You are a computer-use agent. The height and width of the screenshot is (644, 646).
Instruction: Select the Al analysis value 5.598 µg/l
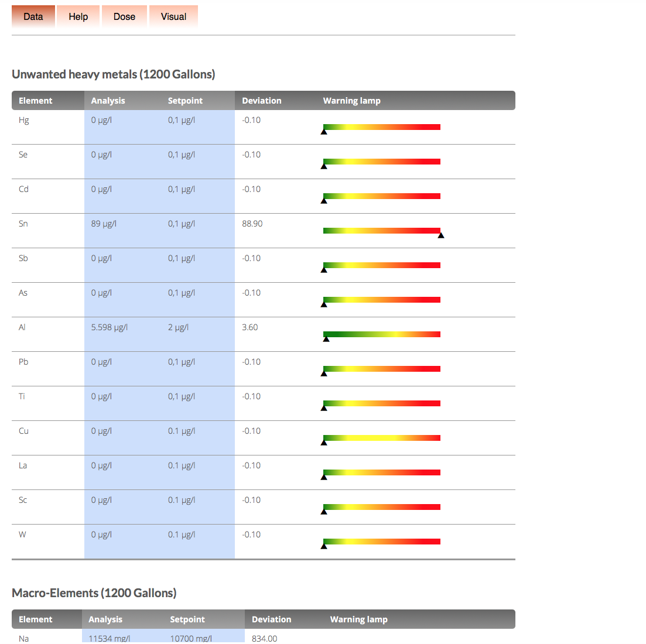coord(109,328)
